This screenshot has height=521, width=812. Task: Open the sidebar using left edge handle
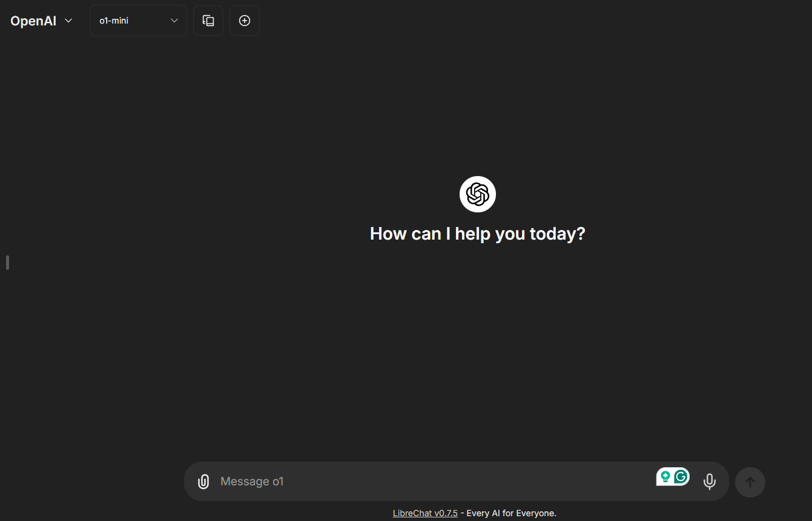[x=7, y=263]
